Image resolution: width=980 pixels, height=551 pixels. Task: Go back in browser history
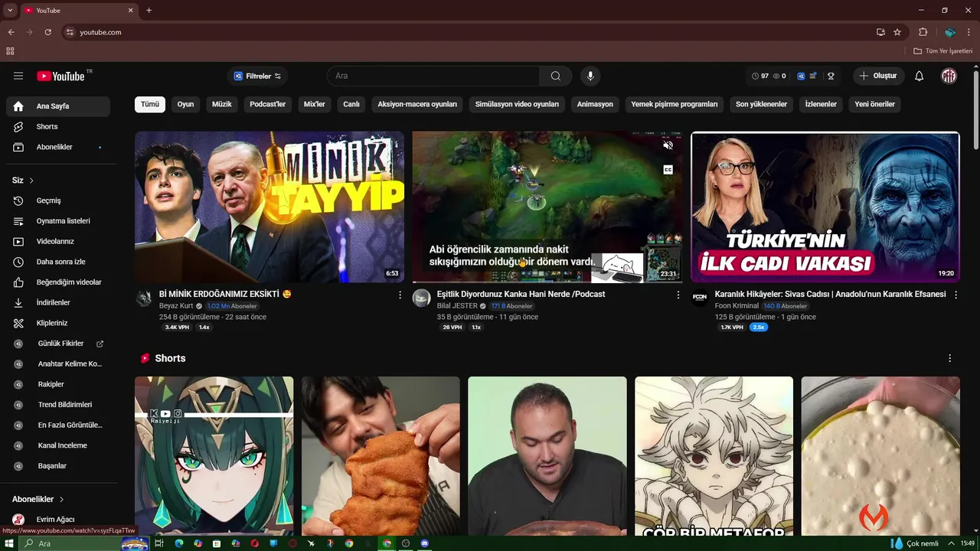tap(11, 32)
